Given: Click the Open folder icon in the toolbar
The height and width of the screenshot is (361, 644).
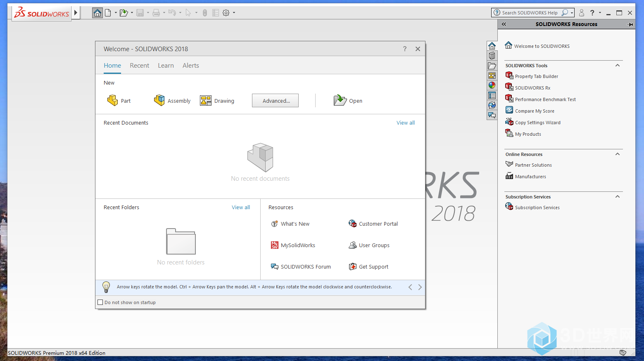Looking at the screenshot, I should (x=124, y=13).
